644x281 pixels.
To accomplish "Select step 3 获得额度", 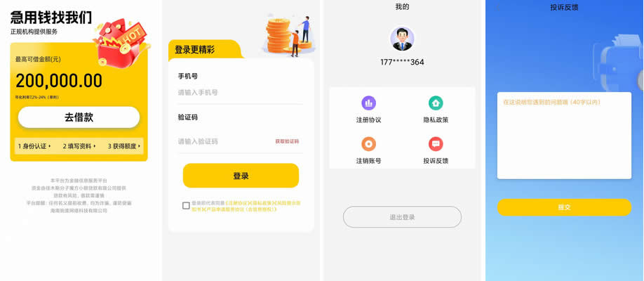I will click(x=124, y=146).
